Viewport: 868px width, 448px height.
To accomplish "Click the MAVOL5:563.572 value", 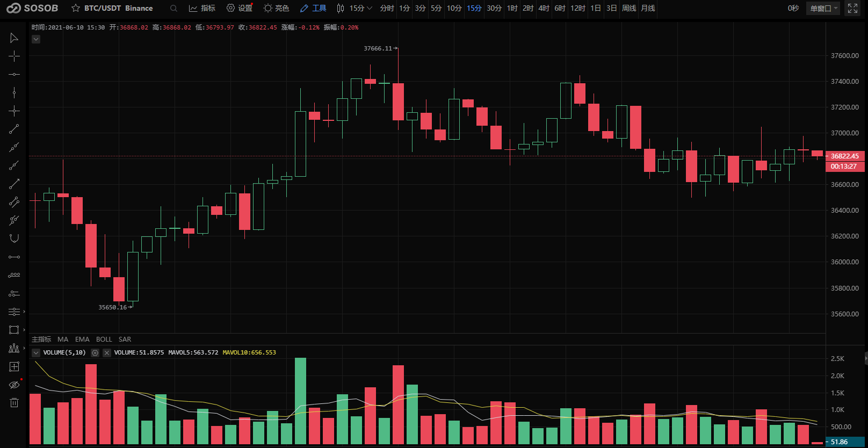I will pos(193,353).
